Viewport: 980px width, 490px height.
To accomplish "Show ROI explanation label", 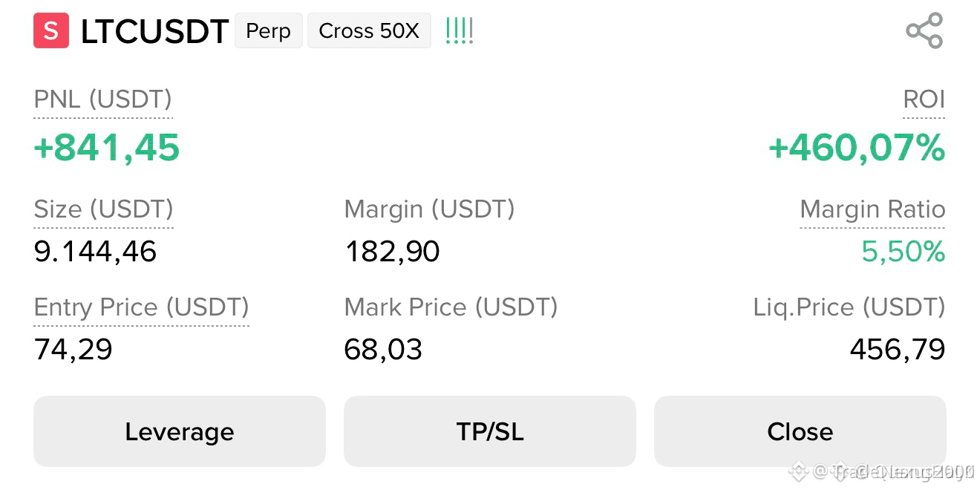I will click(924, 99).
